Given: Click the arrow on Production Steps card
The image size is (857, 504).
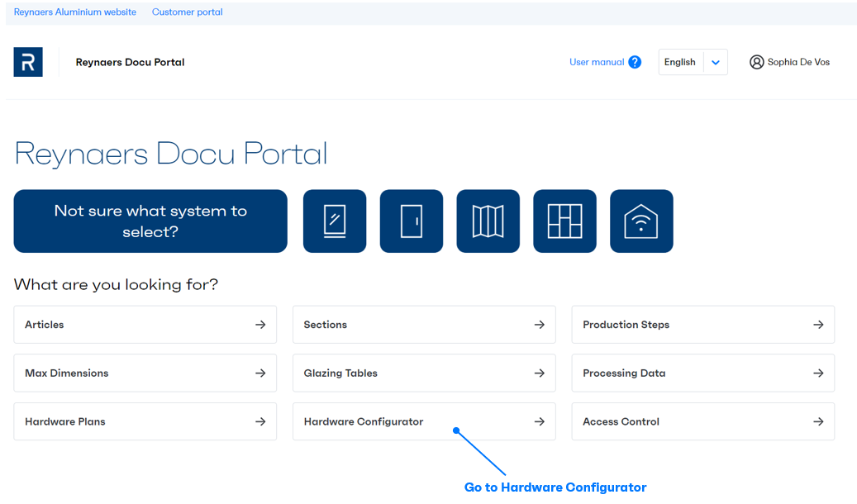Looking at the screenshot, I should click(818, 325).
